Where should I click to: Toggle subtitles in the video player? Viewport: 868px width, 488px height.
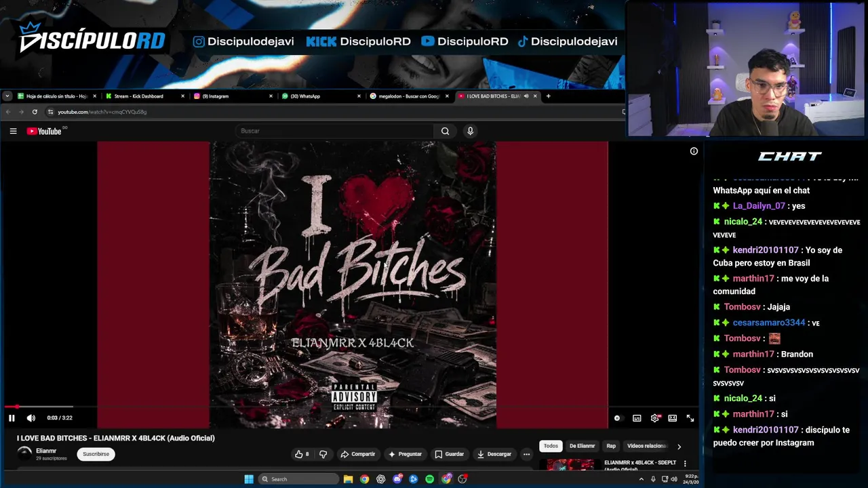point(637,418)
